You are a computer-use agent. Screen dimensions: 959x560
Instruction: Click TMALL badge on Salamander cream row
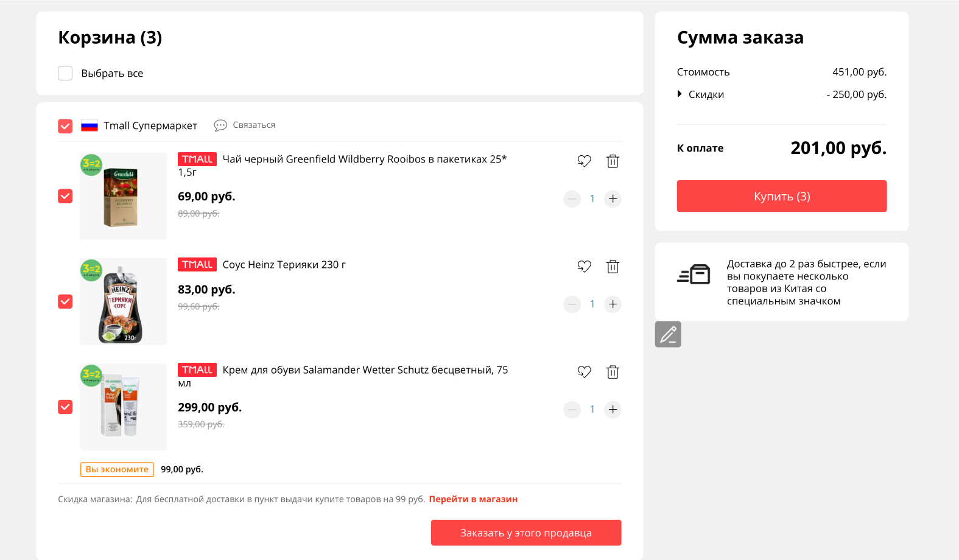197,369
